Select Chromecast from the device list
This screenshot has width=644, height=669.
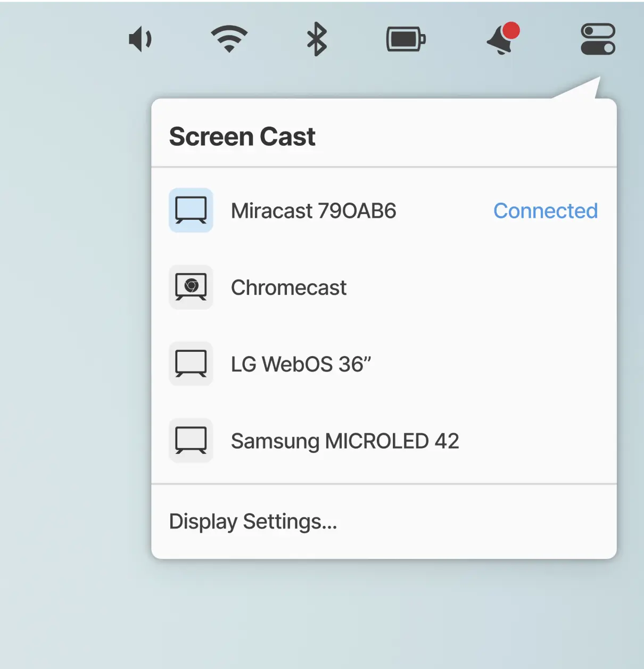tap(288, 287)
